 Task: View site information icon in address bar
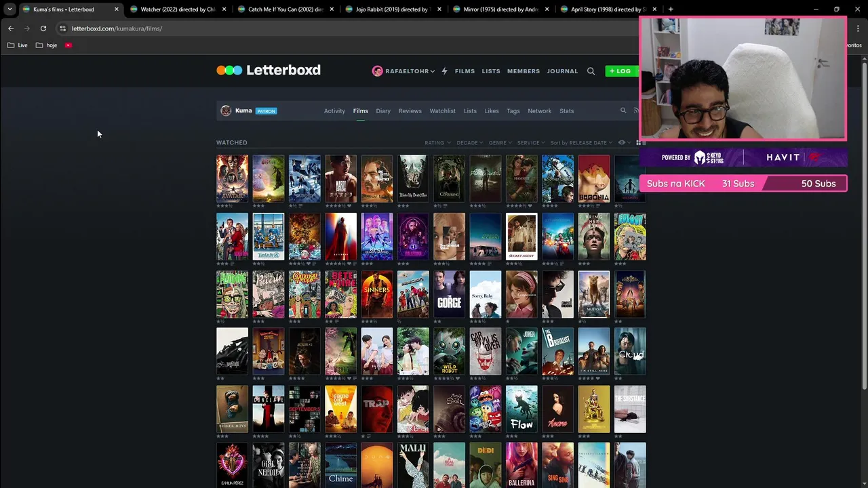[x=62, y=28]
